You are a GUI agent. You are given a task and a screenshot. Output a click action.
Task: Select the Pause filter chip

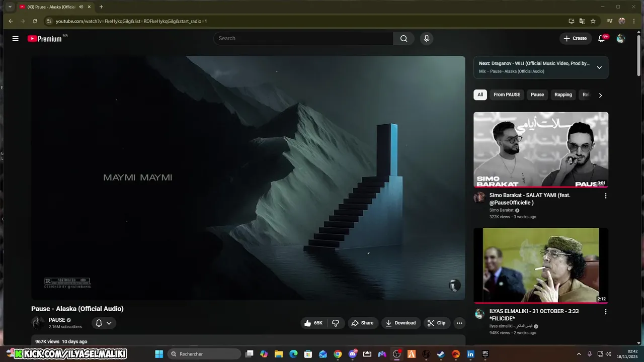click(537, 95)
